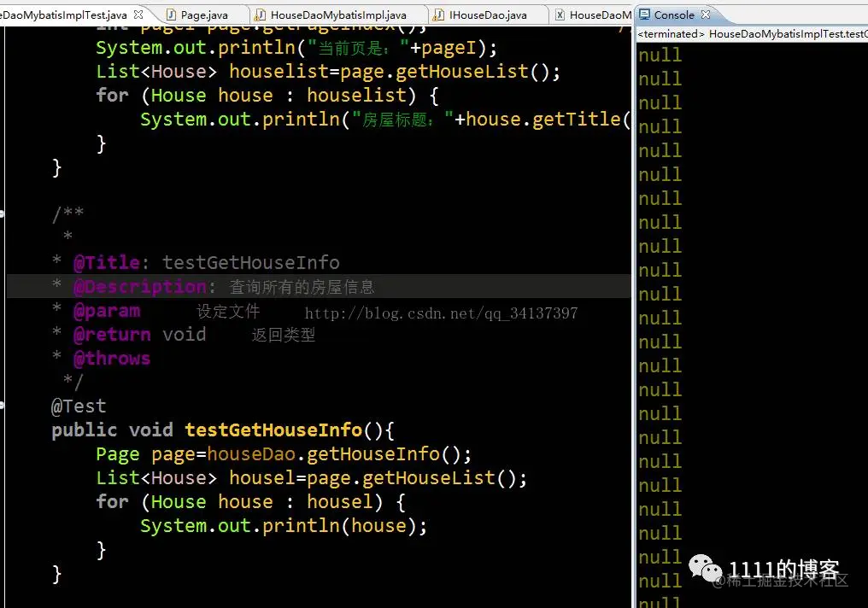Click the "for (House house : housel)" line
The width and height of the screenshot is (868, 608).
tap(251, 502)
